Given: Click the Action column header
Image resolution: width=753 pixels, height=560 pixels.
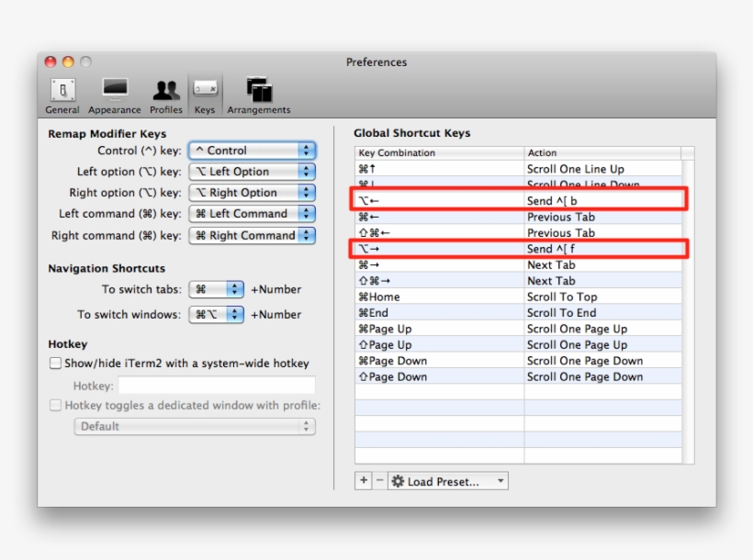Looking at the screenshot, I should tap(601, 152).
